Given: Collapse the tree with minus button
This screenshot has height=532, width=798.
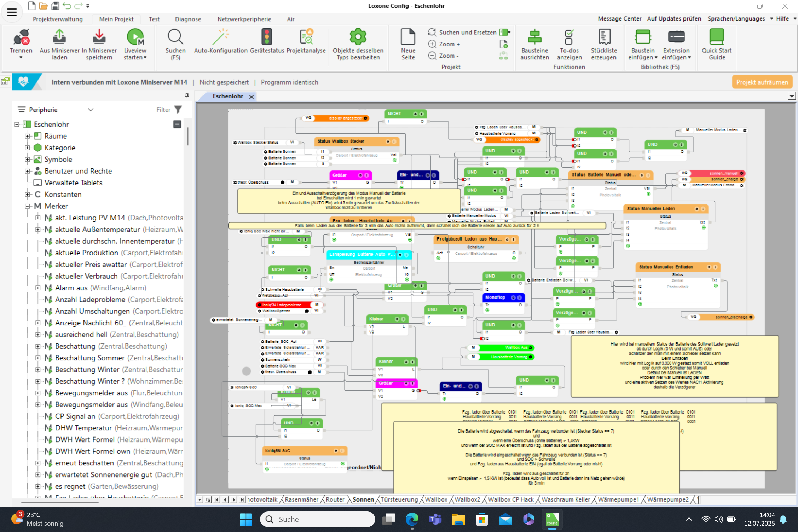Looking at the screenshot, I should tap(177, 124).
